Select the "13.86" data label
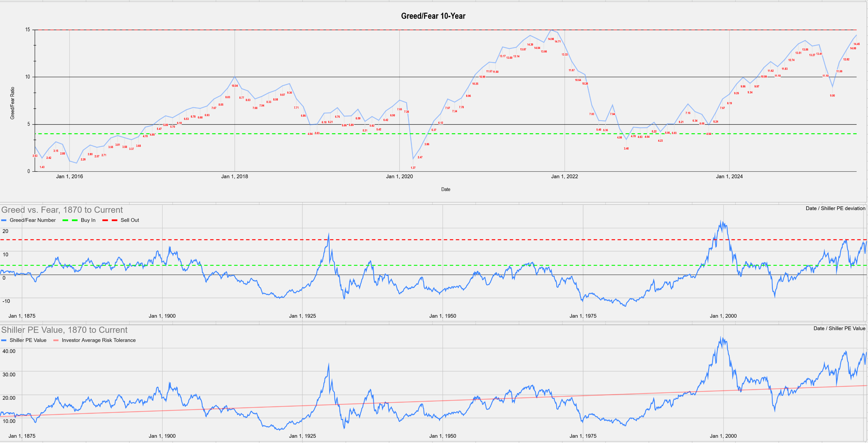This screenshot has height=443, width=868. coord(805,50)
